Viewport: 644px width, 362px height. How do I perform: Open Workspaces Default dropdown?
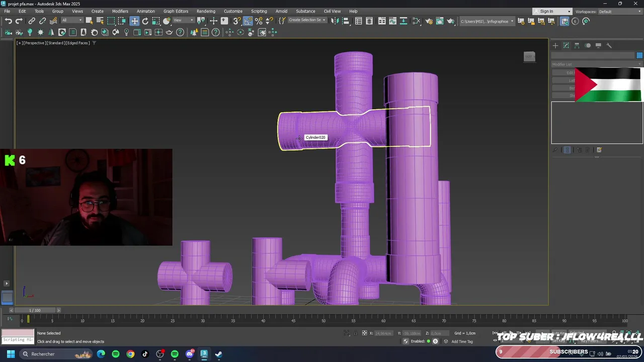[x=620, y=12]
